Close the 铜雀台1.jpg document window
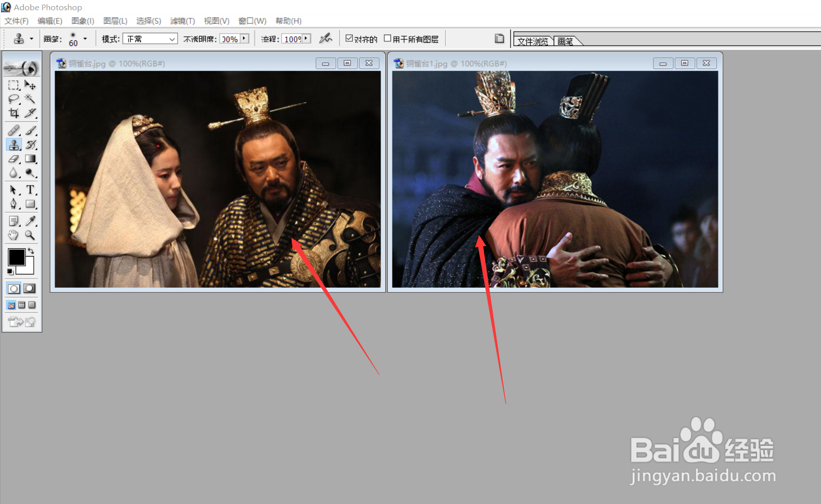Image resolution: width=821 pixels, height=504 pixels. pos(706,63)
